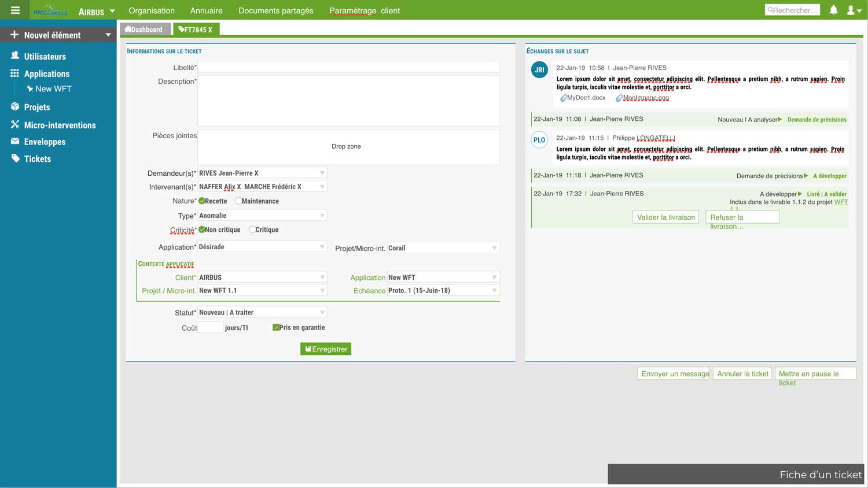Click Annuler le ticket button
This screenshot has height=488, width=868.
(x=743, y=374)
